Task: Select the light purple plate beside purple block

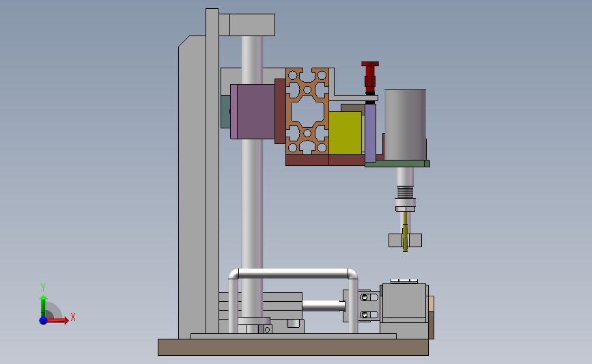Action: pos(234,111)
